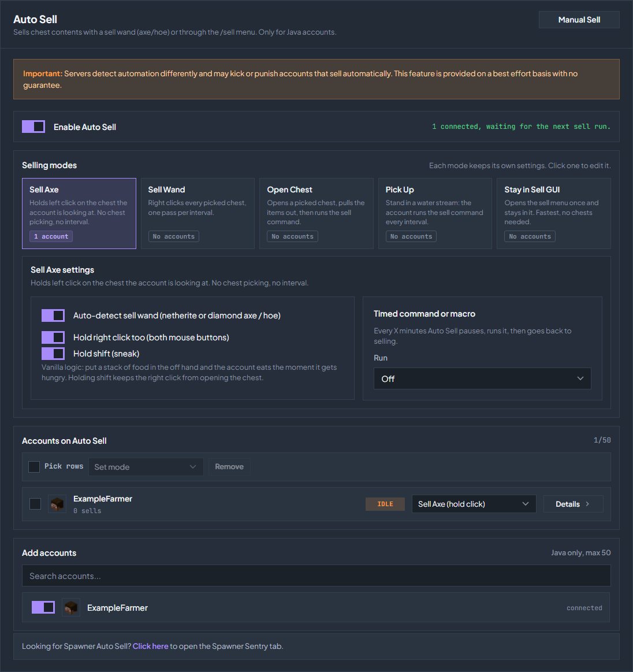Click ExampleFarmer name in Accounts on Auto Sell
Screen dimensions: 633x672
tap(103, 499)
